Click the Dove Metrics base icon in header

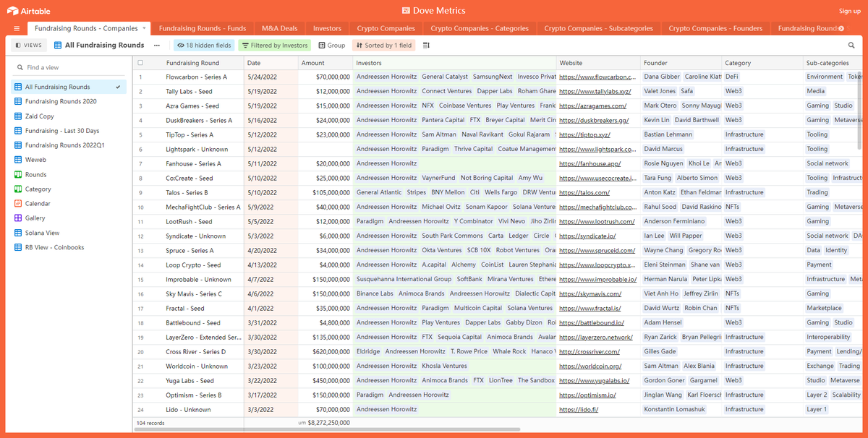pyautogui.click(x=407, y=10)
